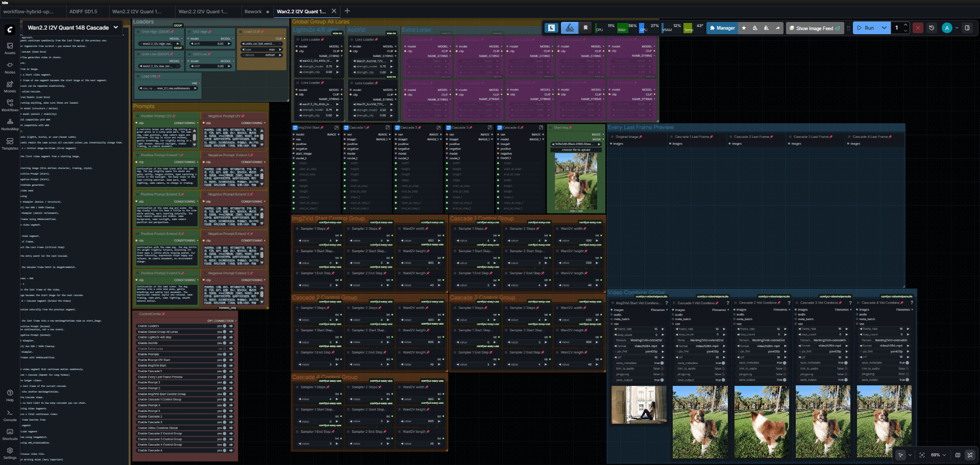
Task: Switch to the Rework tab
Action: [x=253, y=11]
